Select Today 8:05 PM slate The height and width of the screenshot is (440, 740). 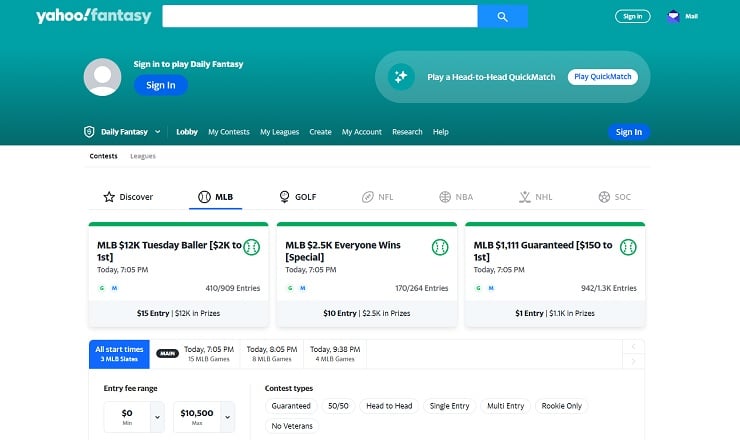272,354
